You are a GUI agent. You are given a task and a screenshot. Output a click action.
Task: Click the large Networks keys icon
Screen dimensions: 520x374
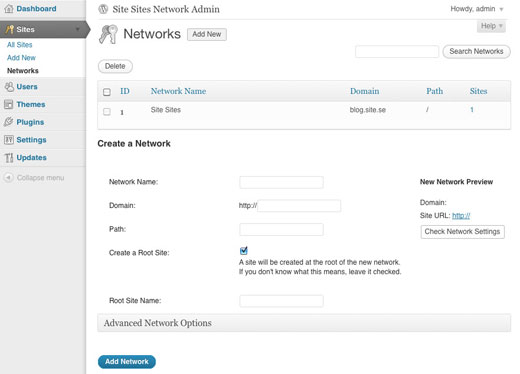tap(108, 34)
